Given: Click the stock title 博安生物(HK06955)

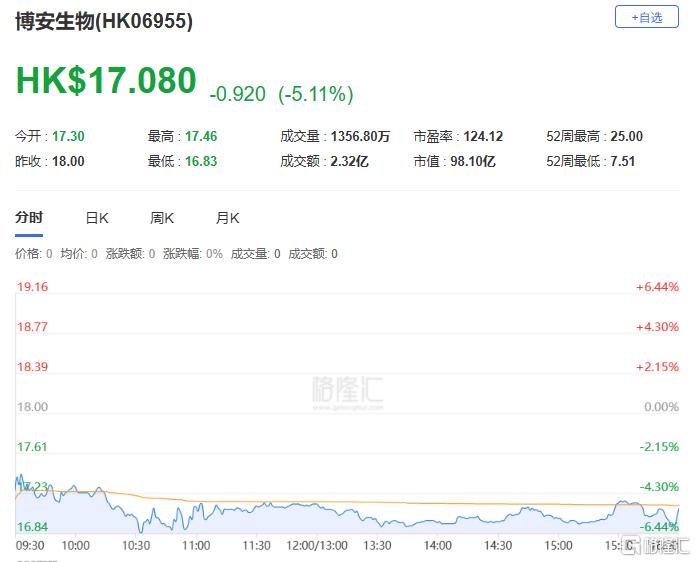Looking at the screenshot, I should [104, 21].
